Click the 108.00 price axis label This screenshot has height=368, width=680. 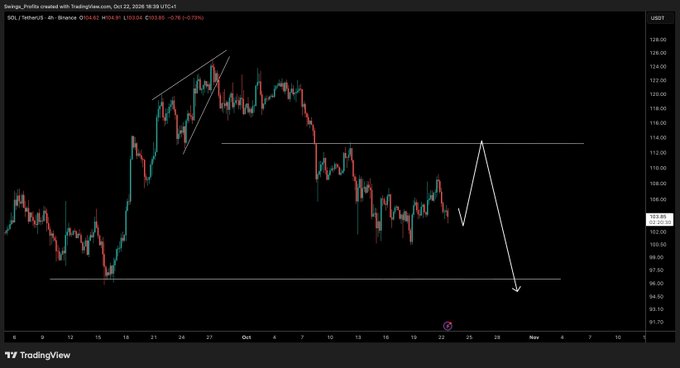[x=657, y=184]
